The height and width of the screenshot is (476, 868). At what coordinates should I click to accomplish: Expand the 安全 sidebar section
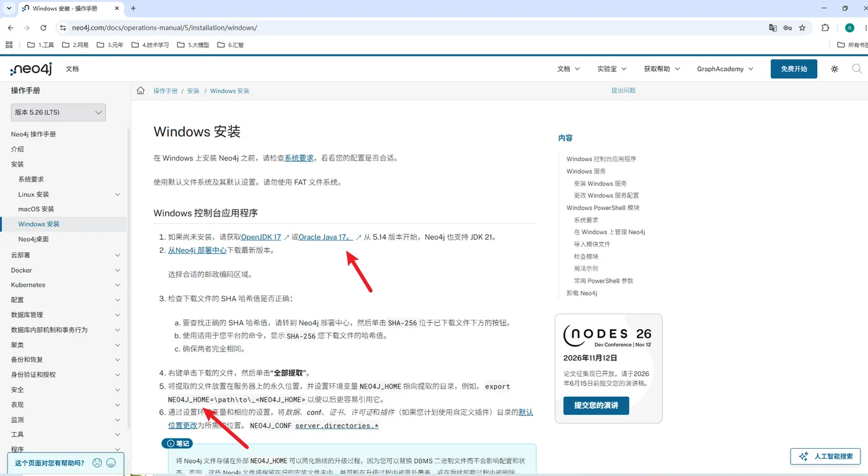(x=118, y=390)
